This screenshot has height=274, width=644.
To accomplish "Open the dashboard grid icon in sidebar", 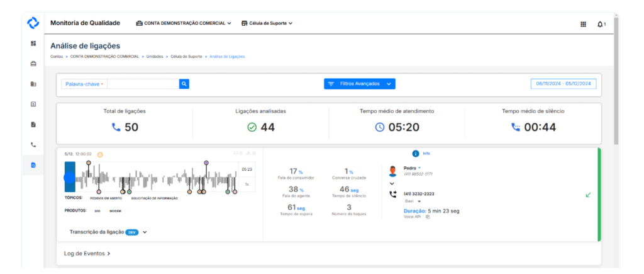I will [33, 43].
